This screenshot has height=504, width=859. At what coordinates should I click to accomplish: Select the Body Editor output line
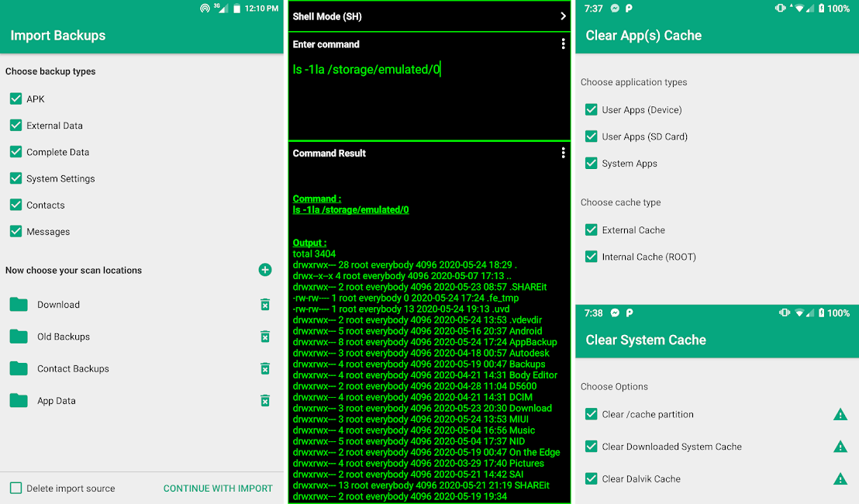[425, 375]
